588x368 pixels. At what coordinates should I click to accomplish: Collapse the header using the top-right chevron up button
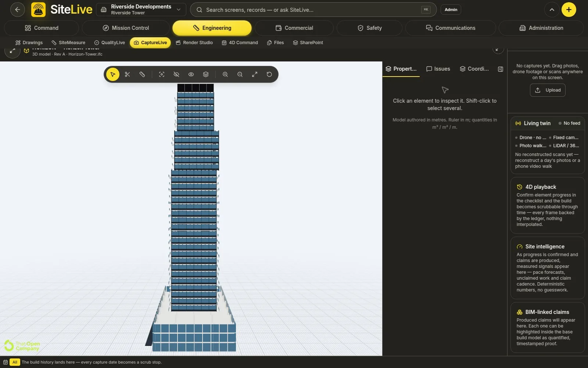[552, 10]
